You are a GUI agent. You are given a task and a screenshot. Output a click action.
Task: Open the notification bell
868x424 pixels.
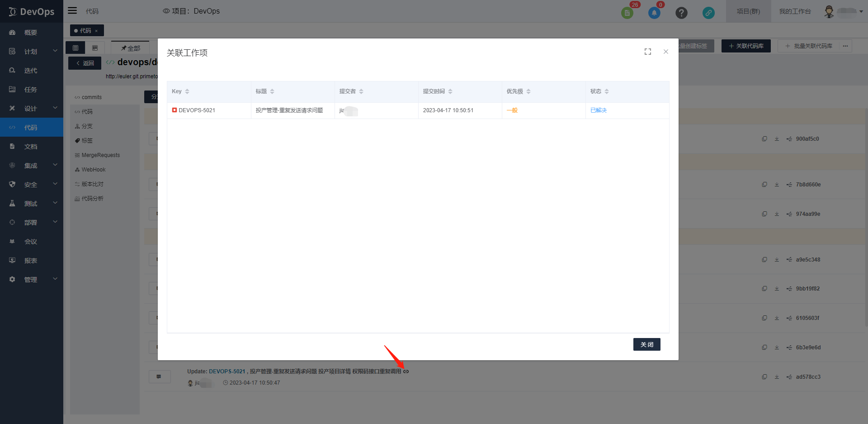tap(654, 13)
